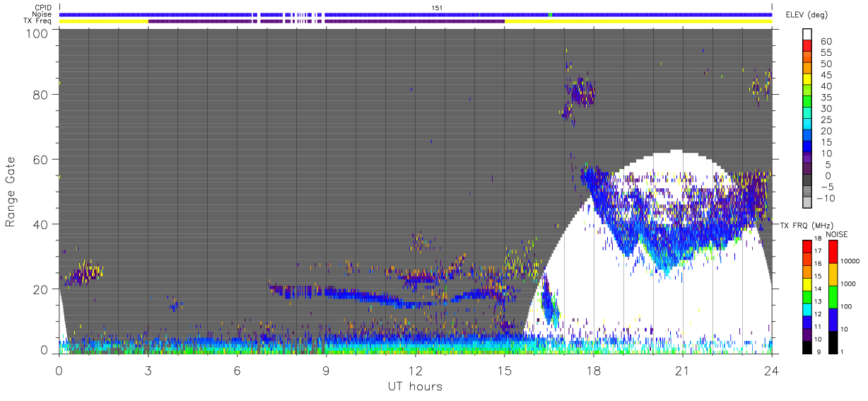868x401 pixels.
Task: Click the '-10' label on the ELEV colorbar
Action: 827,197
